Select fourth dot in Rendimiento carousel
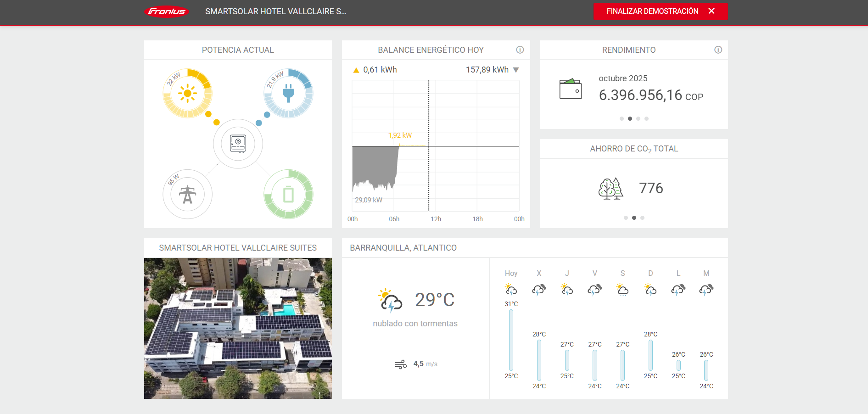 tap(646, 119)
